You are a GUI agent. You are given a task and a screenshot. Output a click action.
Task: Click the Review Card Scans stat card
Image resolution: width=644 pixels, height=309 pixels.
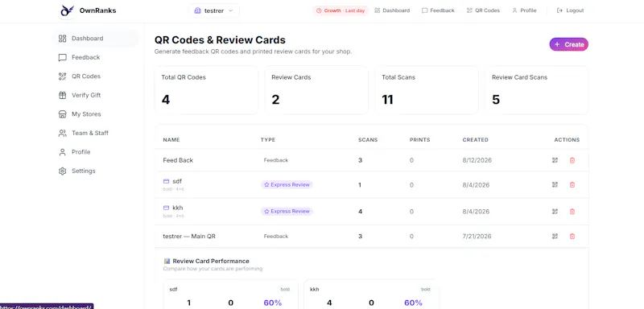click(536, 90)
